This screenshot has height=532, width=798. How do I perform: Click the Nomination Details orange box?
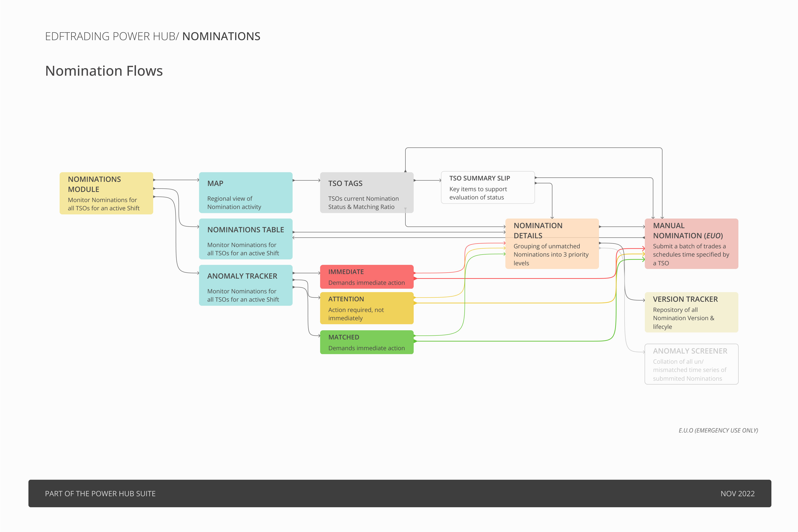coord(552,244)
